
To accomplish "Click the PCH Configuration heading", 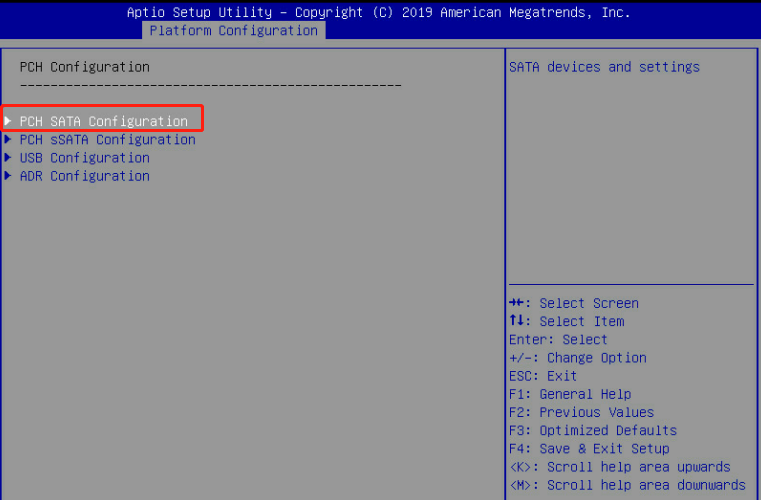I will tap(84, 67).
